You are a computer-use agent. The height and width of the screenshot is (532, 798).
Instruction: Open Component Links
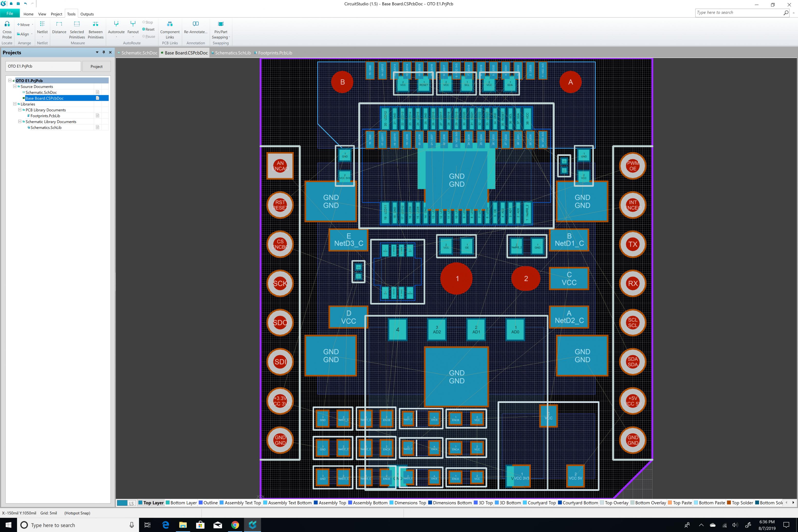click(170, 29)
